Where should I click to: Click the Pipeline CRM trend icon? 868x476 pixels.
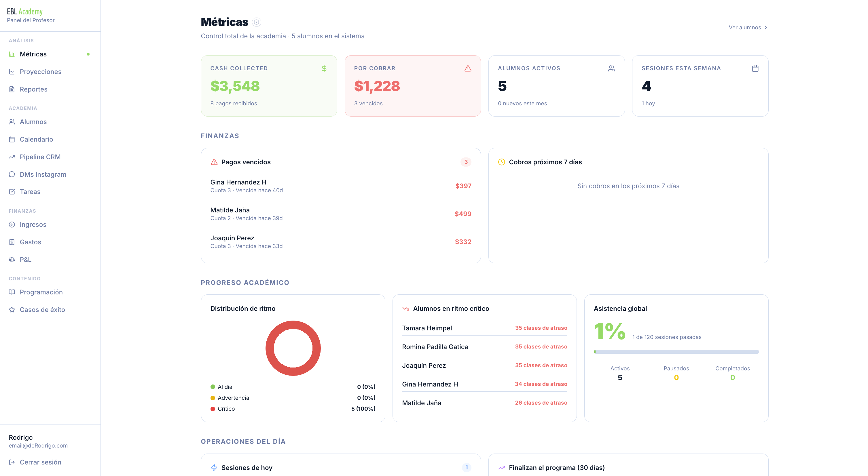point(12,157)
